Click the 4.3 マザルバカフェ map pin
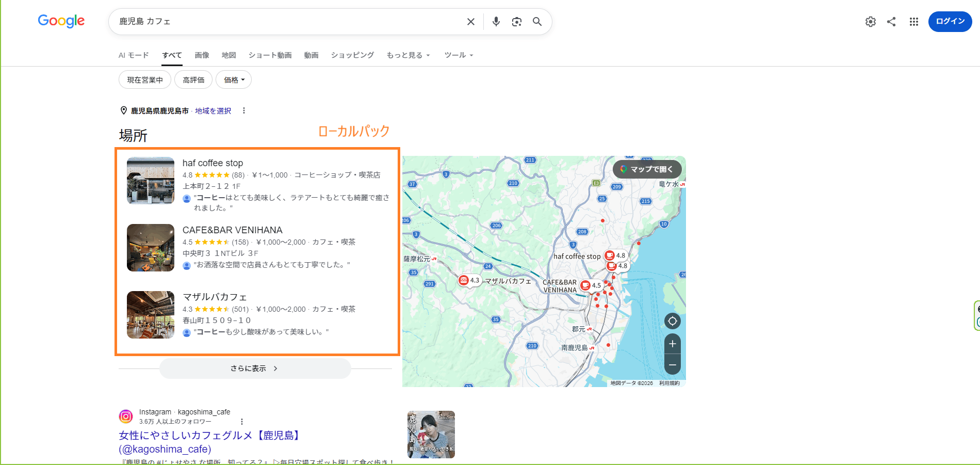Screen dimensions: 980x465 (469, 280)
